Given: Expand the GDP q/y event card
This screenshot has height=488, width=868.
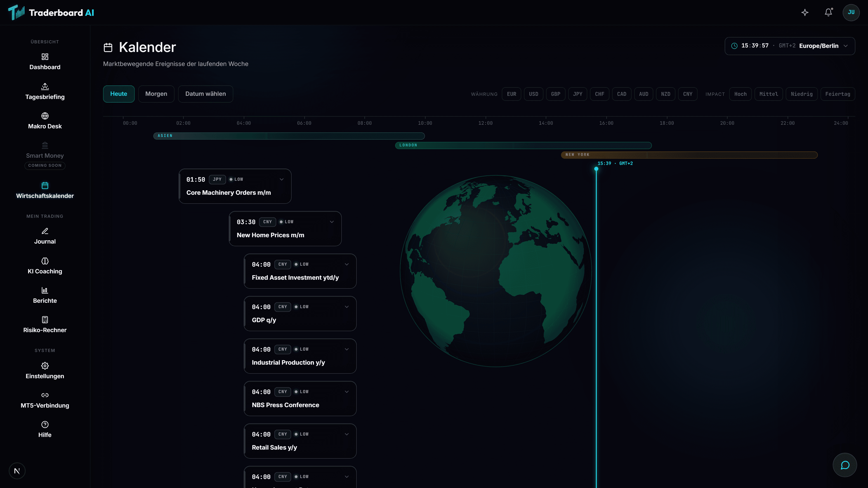Looking at the screenshot, I should (347, 307).
